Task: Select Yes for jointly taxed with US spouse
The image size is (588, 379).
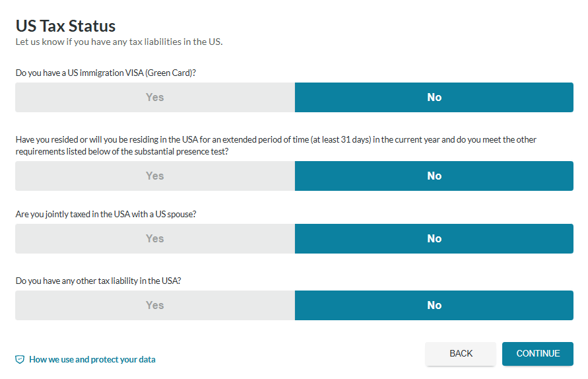Action: click(x=155, y=238)
